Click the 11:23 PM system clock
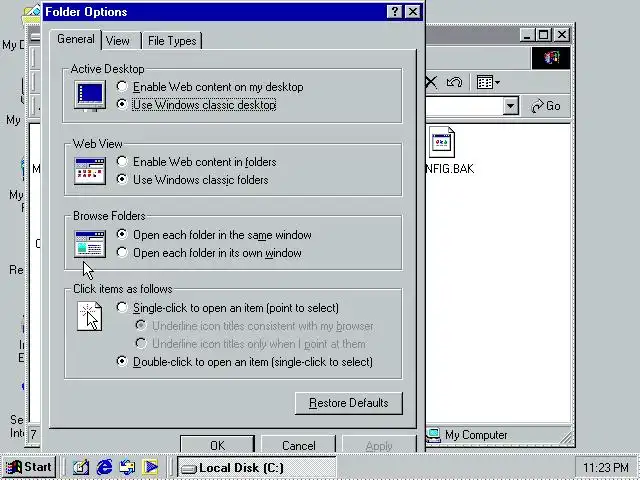This screenshot has width=640, height=480. click(605, 467)
